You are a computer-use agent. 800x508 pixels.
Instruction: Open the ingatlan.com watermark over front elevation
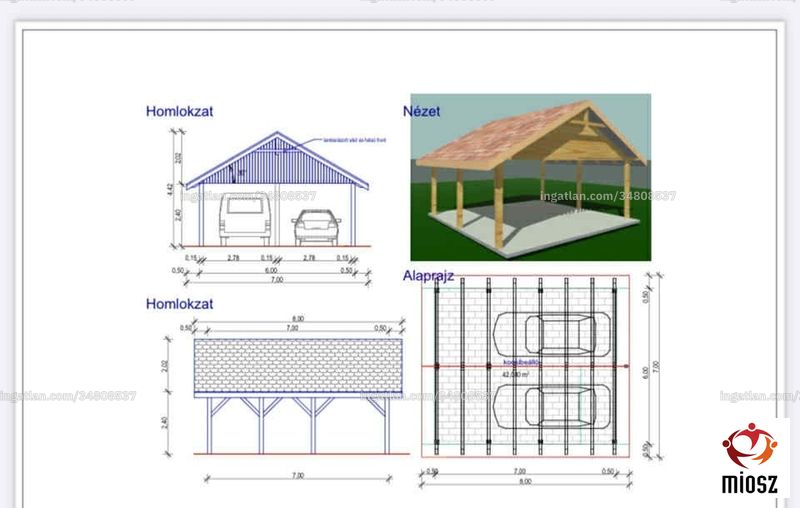coord(249,196)
